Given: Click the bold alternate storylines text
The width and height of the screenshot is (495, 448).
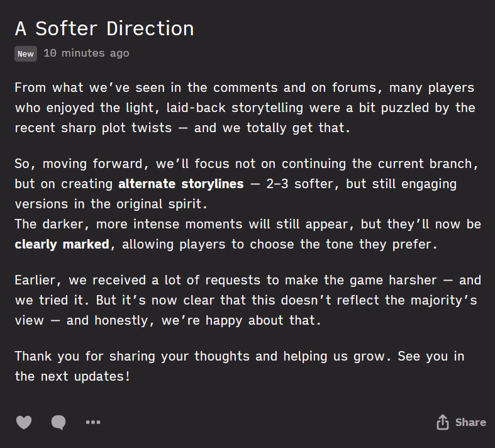Looking at the screenshot, I should point(181,184).
